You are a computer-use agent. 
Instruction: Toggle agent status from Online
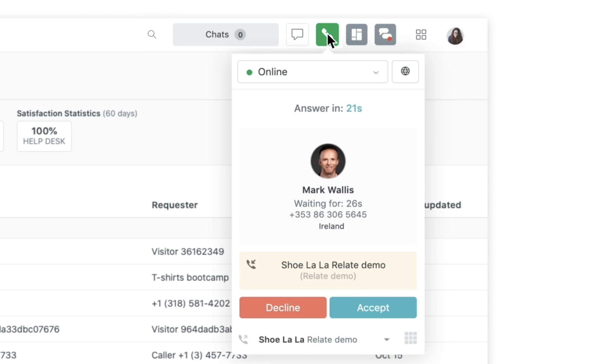312,72
